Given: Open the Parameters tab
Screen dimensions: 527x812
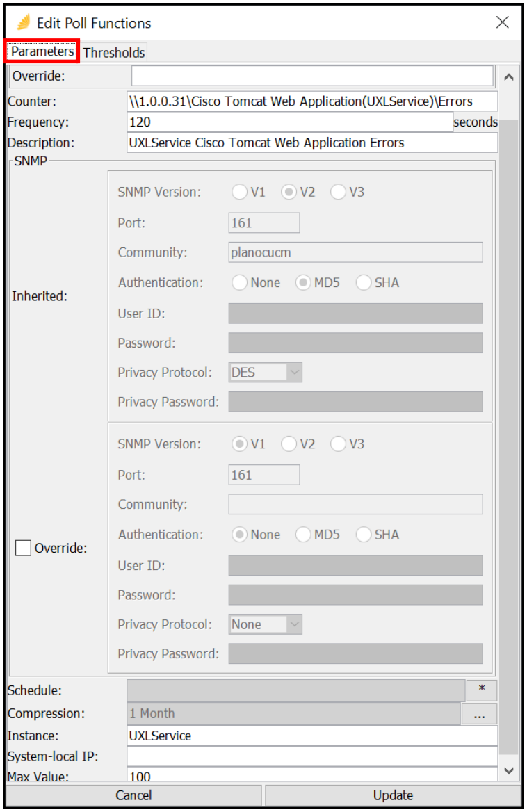Looking at the screenshot, I should 42,51.
